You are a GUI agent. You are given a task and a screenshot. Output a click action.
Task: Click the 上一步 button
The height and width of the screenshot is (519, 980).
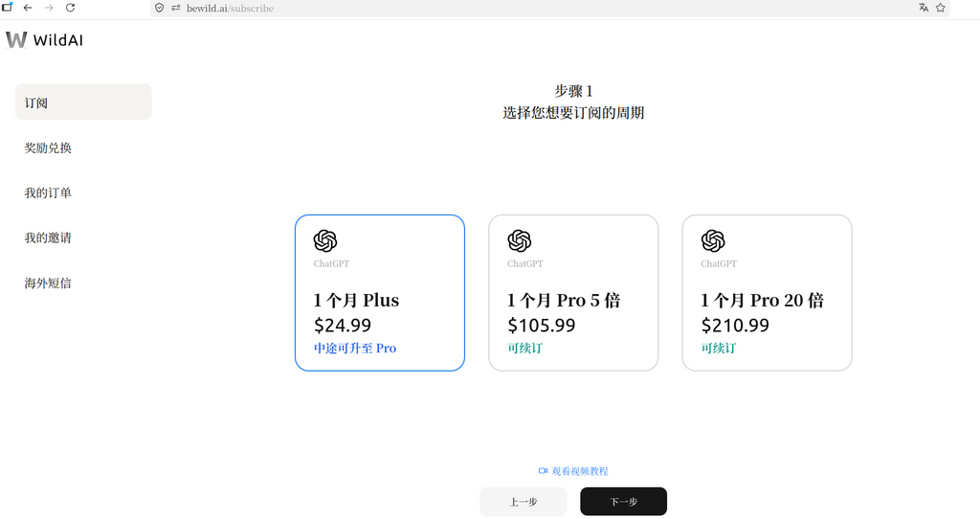(x=523, y=502)
